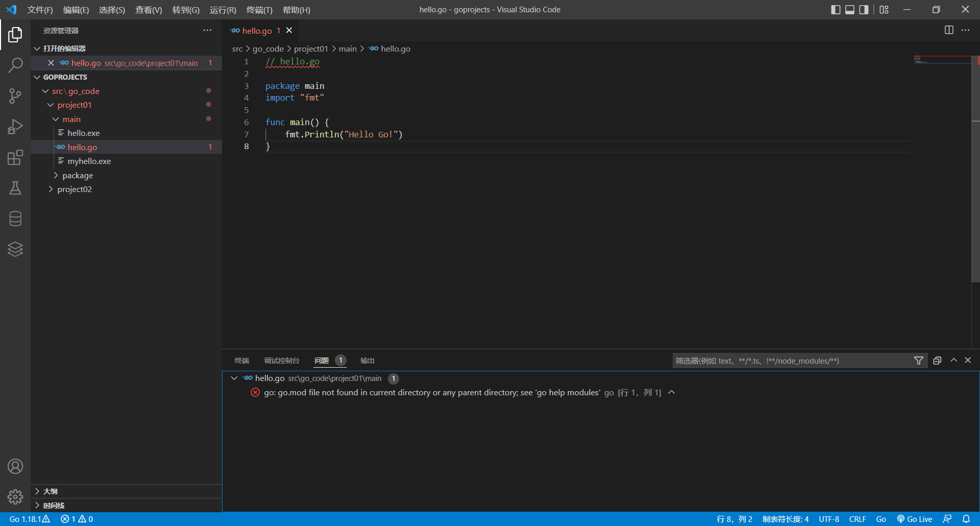The width and height of the screenshot is (980, 526).
Task: Switch to the Debug Console tab
Action: coord(282,361)
